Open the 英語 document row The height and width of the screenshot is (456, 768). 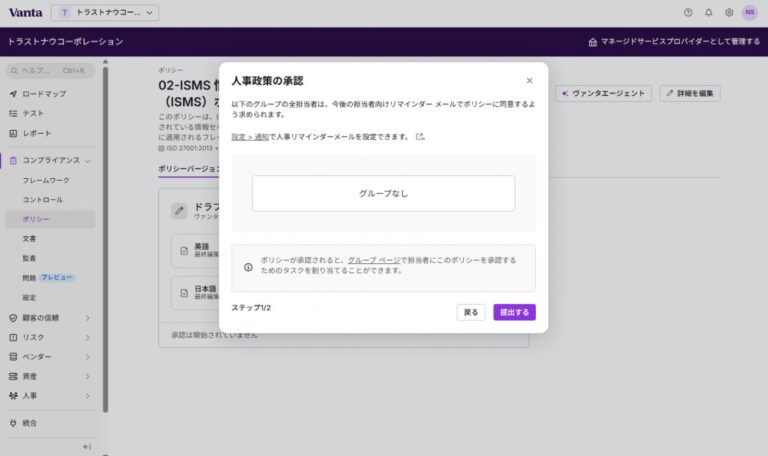196,250
